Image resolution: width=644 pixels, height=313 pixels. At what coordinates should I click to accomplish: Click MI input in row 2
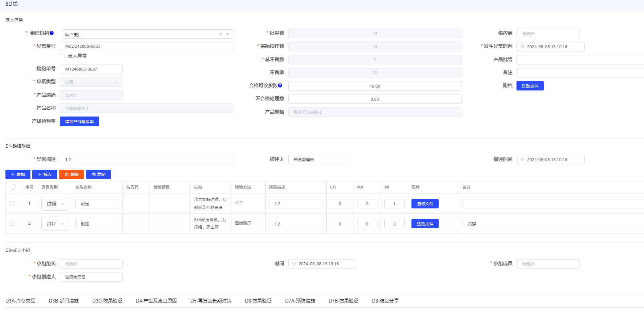[394, 224]
